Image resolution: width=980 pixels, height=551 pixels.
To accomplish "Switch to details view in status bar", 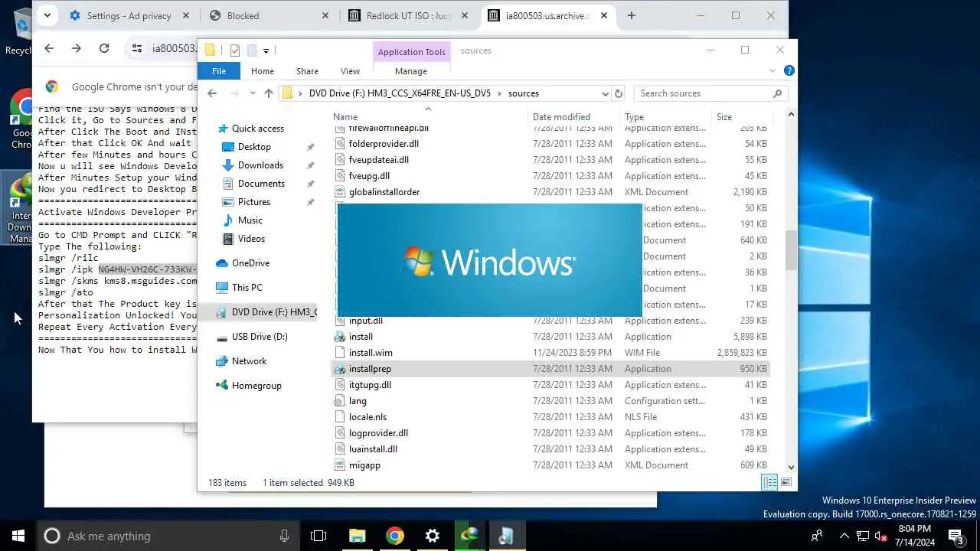I will [x=769, y=482].
